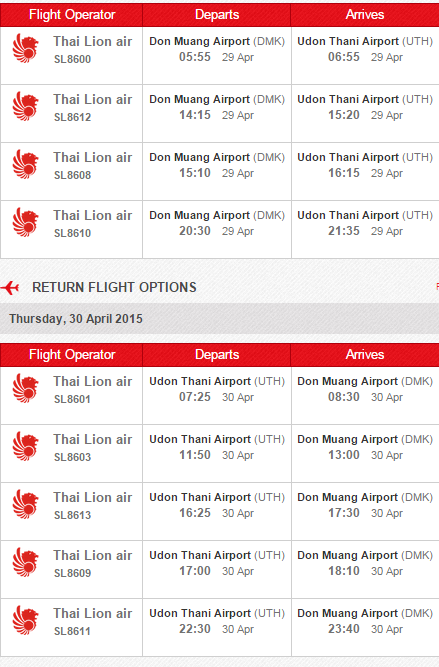Click the Thursday, 30 April 2015 date bar
Viewport: 439px width, 667px height.
point(220,319)
